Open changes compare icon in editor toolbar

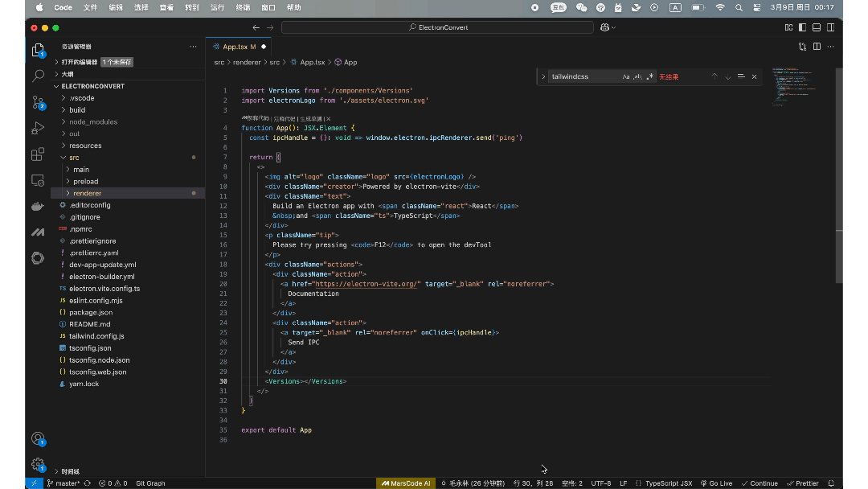(802, 47)
